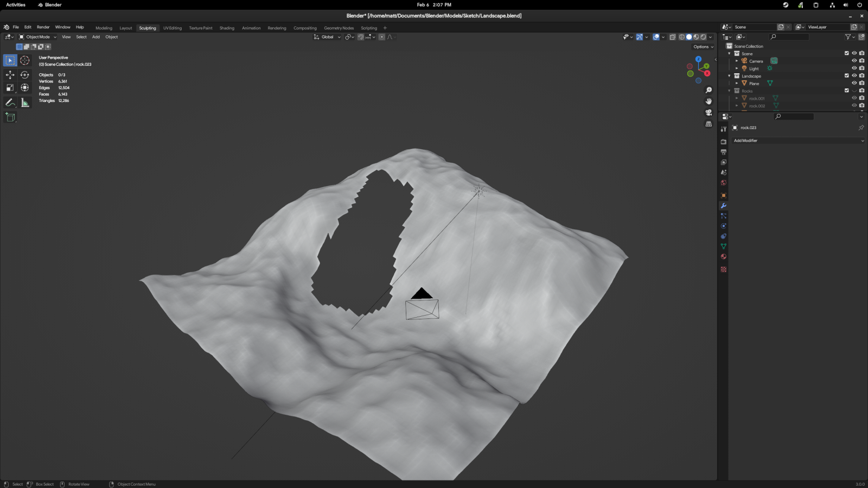This screenshot has height=488, width=868.
Task: Open the Material properties tab
Action: (x=723, y=256)
